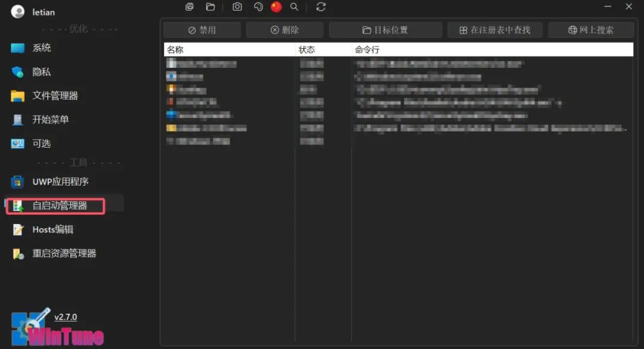Click the 重启资源管理器 icon

18,254
